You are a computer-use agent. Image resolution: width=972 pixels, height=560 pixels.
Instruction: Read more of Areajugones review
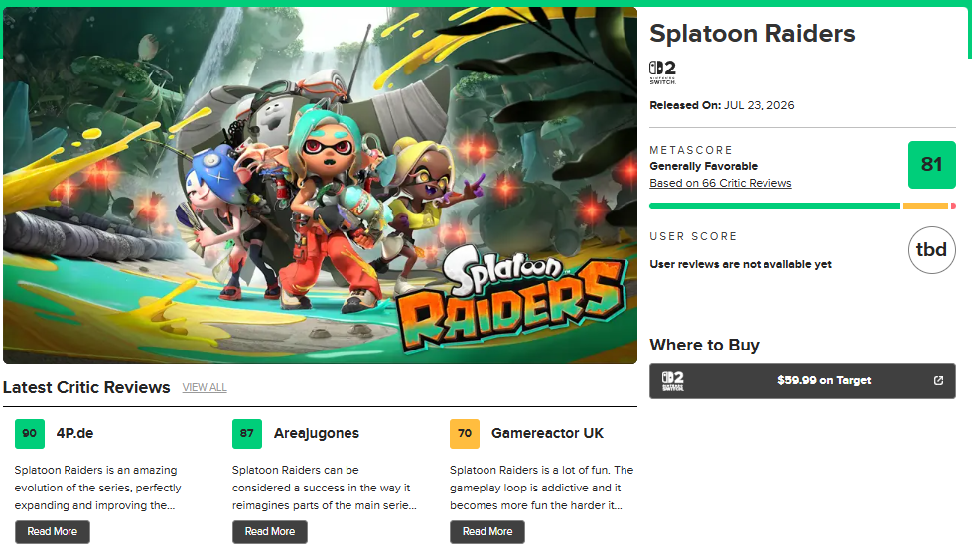270,532
